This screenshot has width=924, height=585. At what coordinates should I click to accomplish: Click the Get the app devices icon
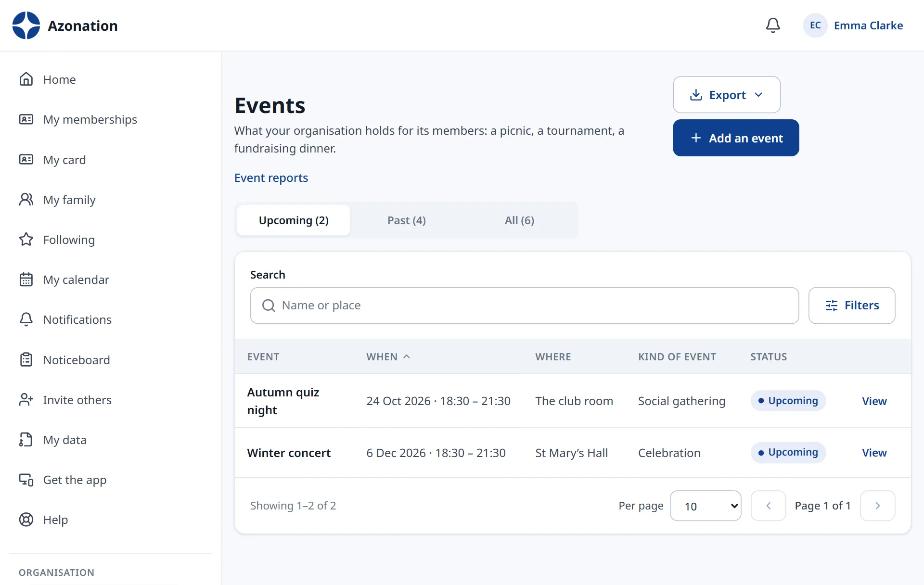pos(26,480)
